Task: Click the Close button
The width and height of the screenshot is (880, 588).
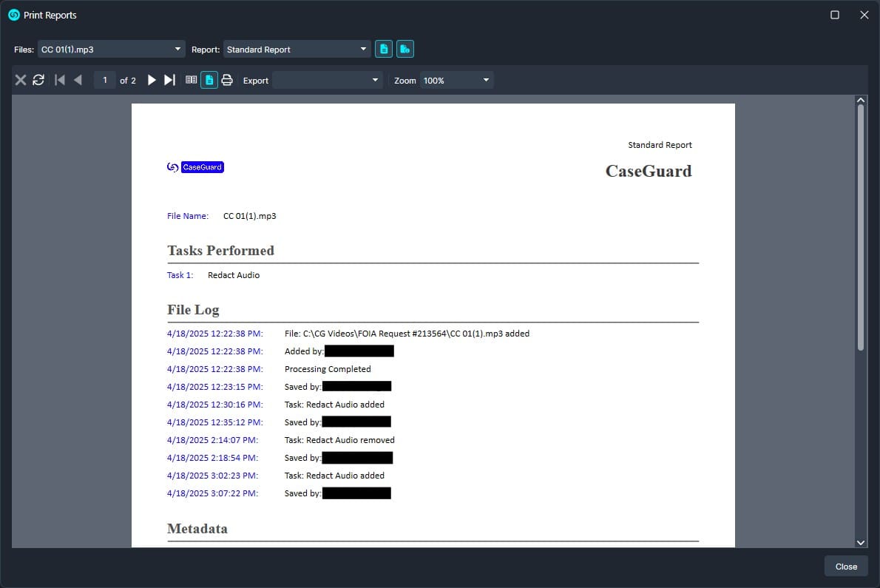Action: point(846,567)
